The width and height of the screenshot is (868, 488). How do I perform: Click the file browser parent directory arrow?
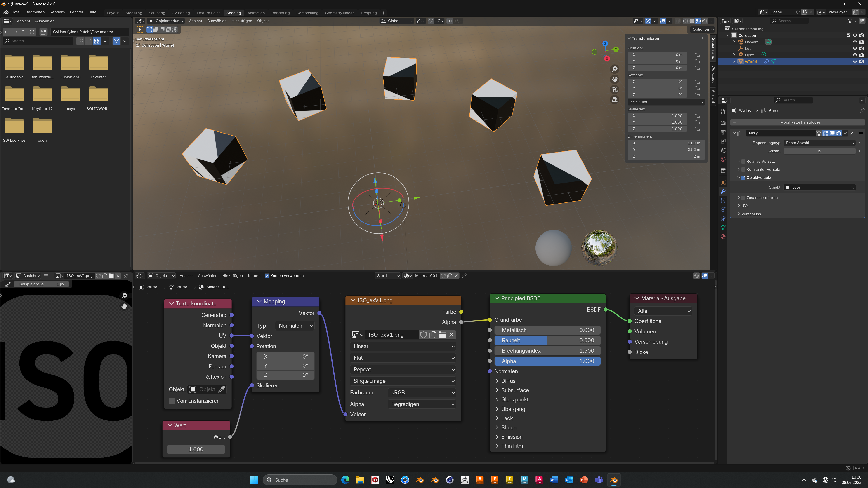(x=23, y=32)
